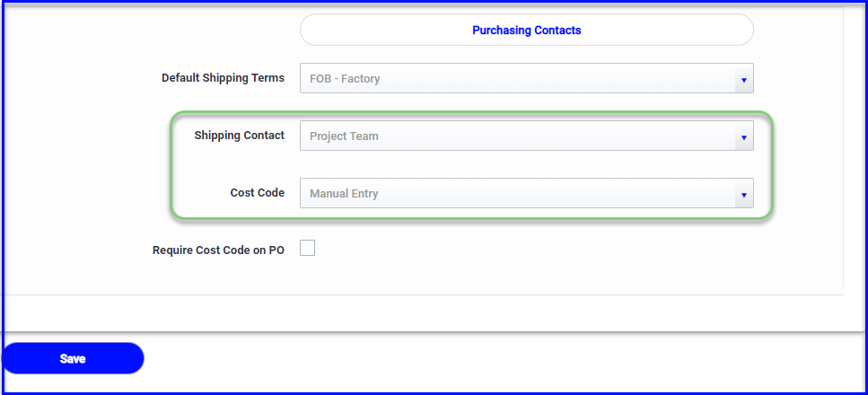Click the Default Shipping Terms label

(x=224, y=78)
